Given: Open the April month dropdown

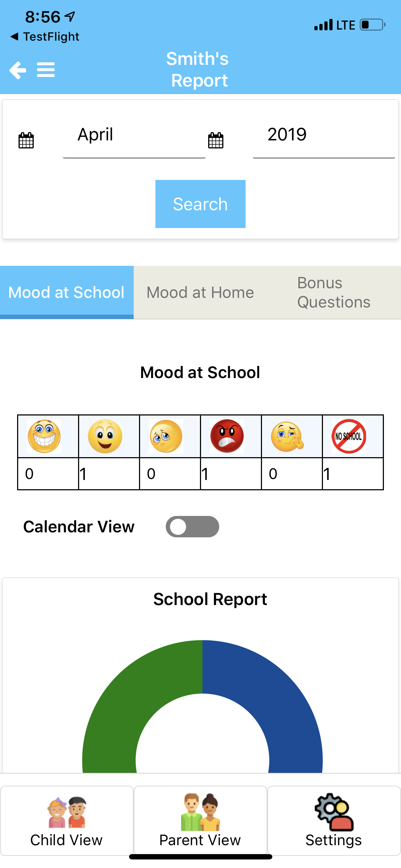Looking at the screenshot, I should tap(134, 135).
